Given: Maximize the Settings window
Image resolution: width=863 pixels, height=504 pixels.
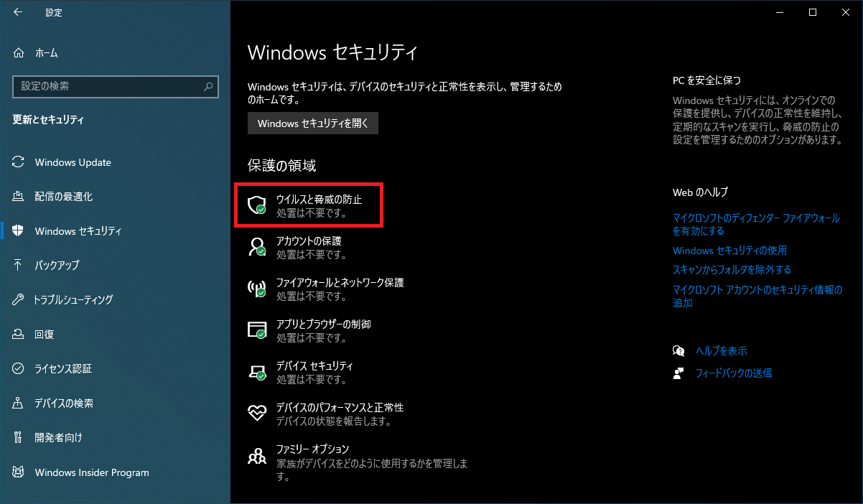Looking at the screenshot, I should (x=813, y=12).
